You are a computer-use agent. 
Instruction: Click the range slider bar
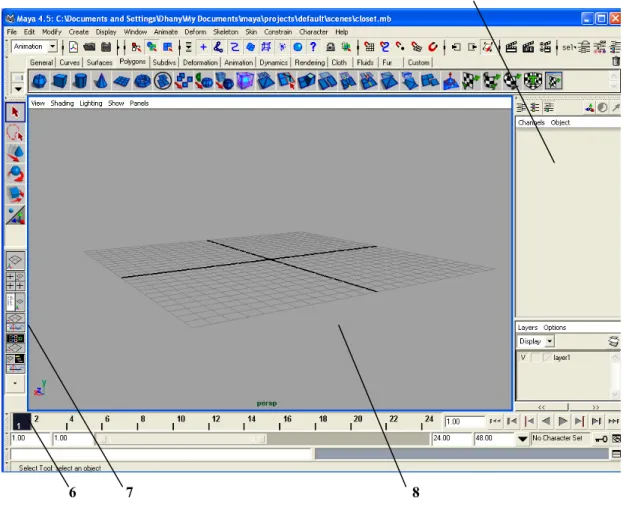pyautogui.click(x=182, y=439)
